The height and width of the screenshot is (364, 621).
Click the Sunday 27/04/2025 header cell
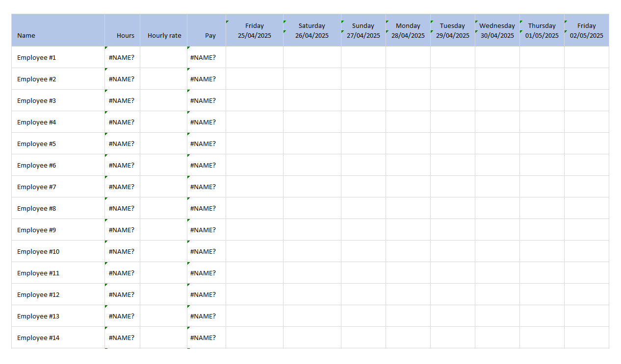[x=363, y=30]
